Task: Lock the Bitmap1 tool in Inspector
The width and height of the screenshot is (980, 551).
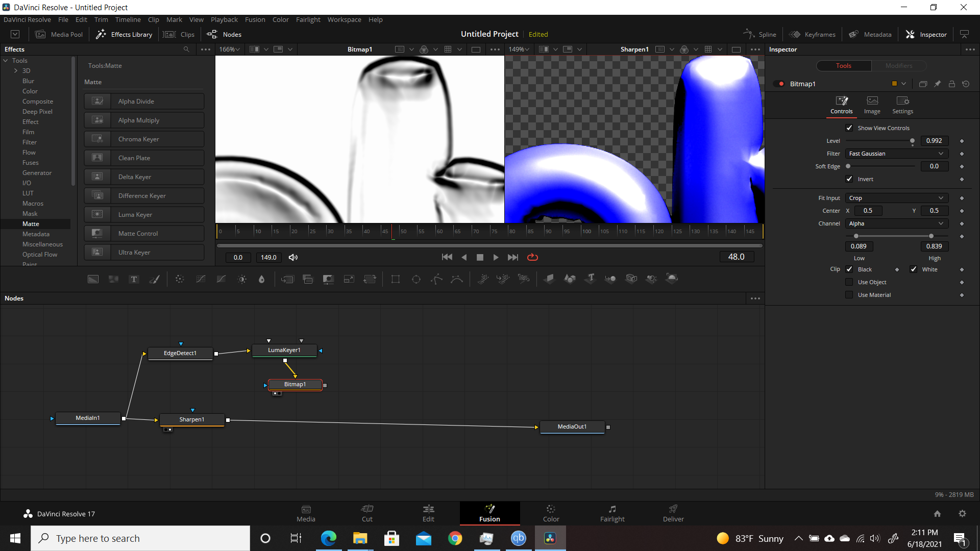Action: click(x=951, y=84)
